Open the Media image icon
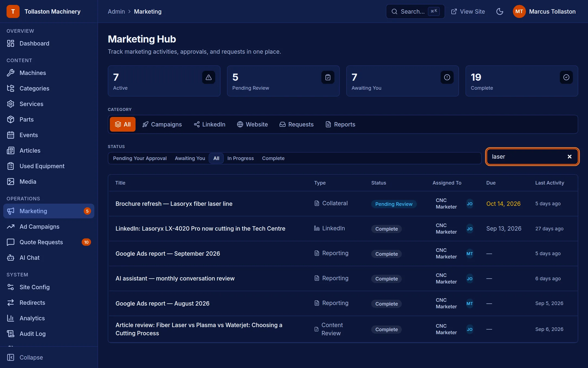588x368 pixels. click(11, 182)
